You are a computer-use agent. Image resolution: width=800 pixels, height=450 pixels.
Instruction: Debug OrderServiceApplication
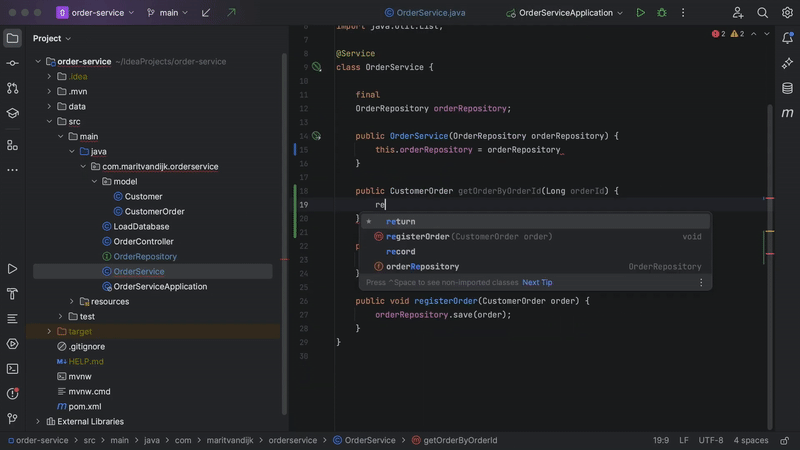click(662, 13)
